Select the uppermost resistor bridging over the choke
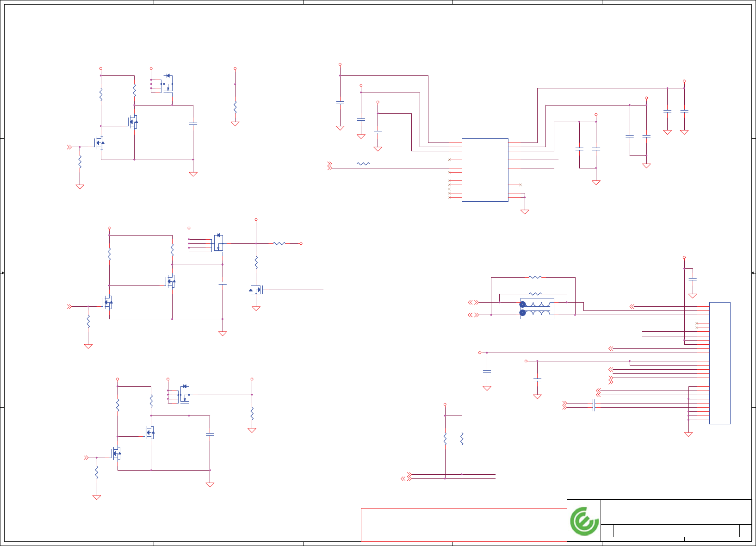The image size is (756, 546). 535,277
